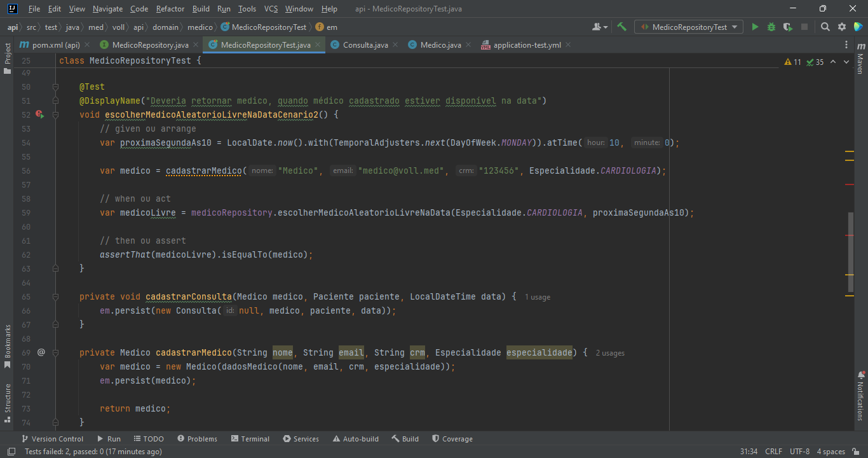Viewport: 868px width, 458px height.
Task: Open the Structure tool window sidebar
Action: (x=8, y=403)
